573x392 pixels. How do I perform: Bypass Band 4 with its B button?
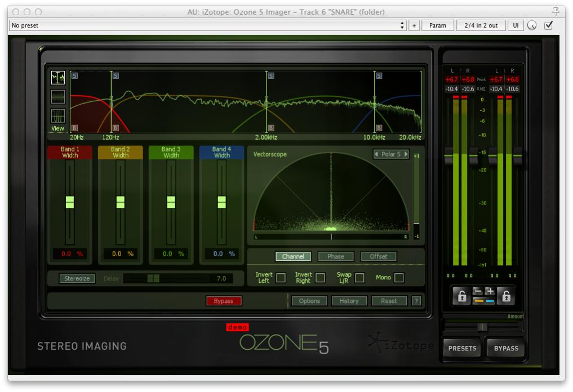(379, 128)
